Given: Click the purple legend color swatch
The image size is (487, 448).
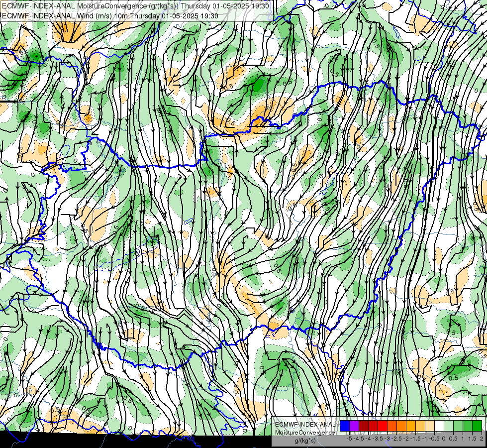Looking at the screenshot, I should (354, 426).
